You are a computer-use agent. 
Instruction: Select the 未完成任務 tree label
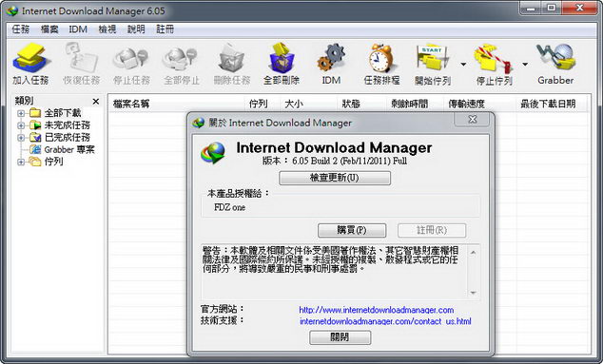click(x=68, y=125)
